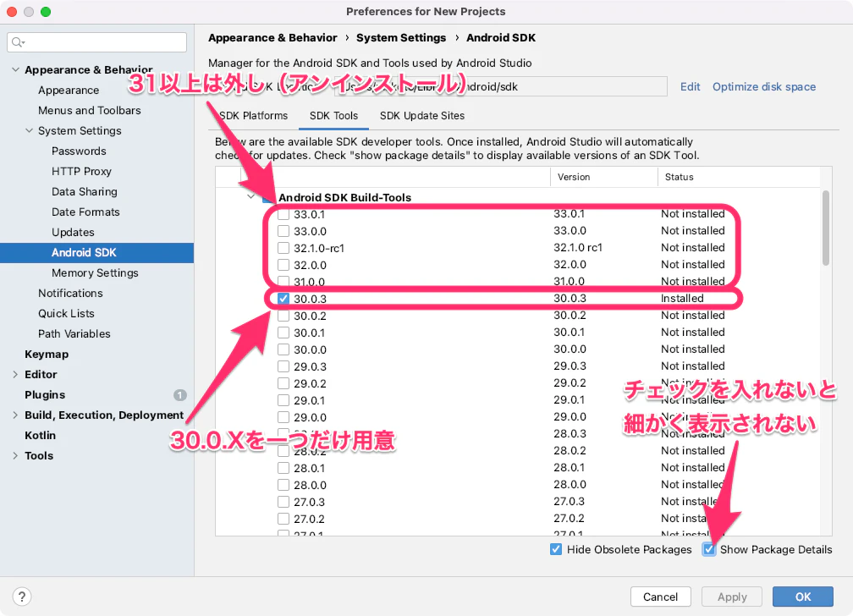Image resolution: width=853 pixels, height=616 pixels.
Task: Expand the Build, Execution, Deployment node
Action: (15, 415)
